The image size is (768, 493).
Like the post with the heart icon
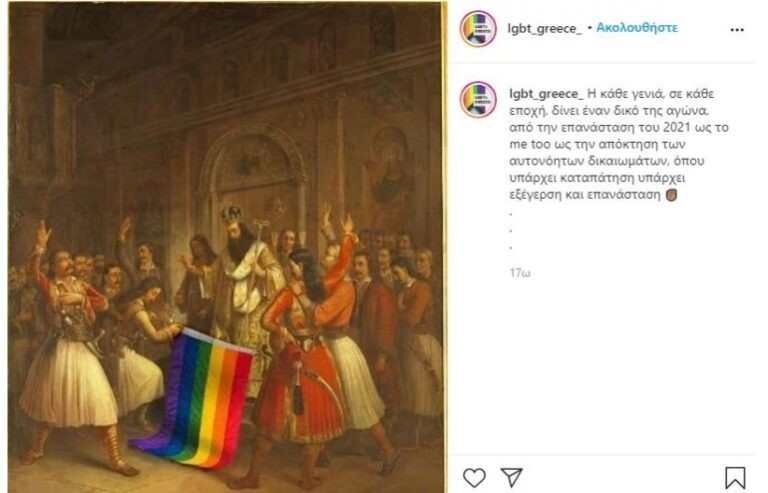474,478
